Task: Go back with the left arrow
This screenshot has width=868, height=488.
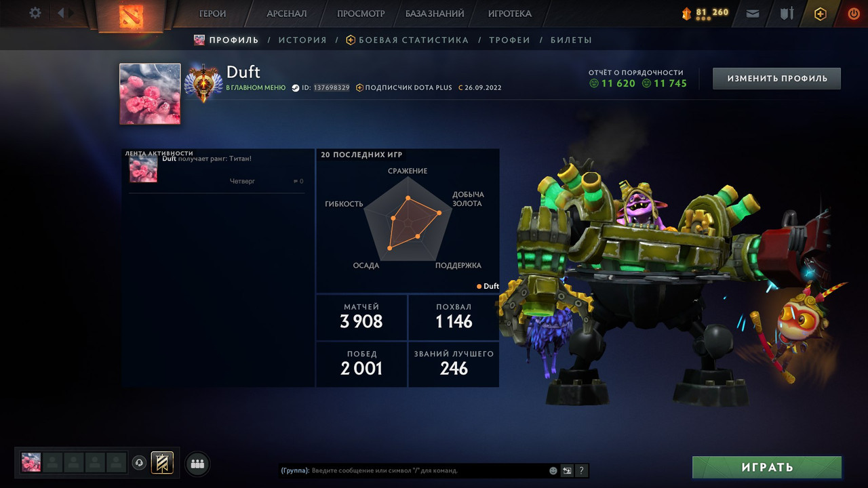Action: pos(61,13)
